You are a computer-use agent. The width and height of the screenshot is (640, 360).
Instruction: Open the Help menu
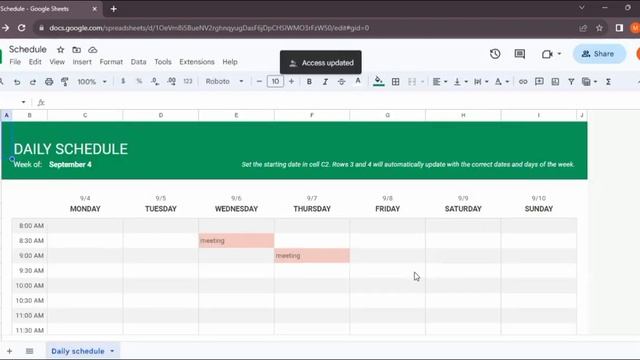point(230,62)
